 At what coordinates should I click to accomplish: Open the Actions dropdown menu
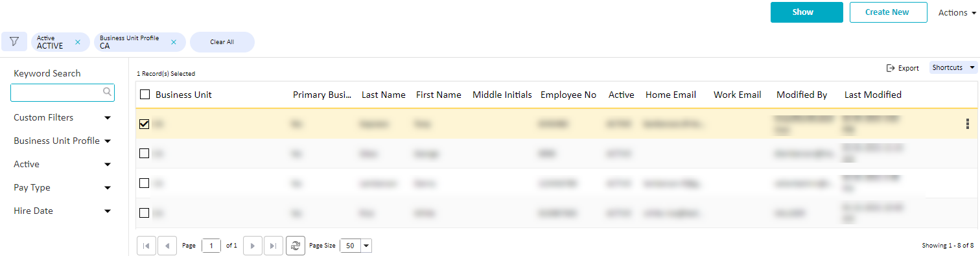click(x=957, y=12)
